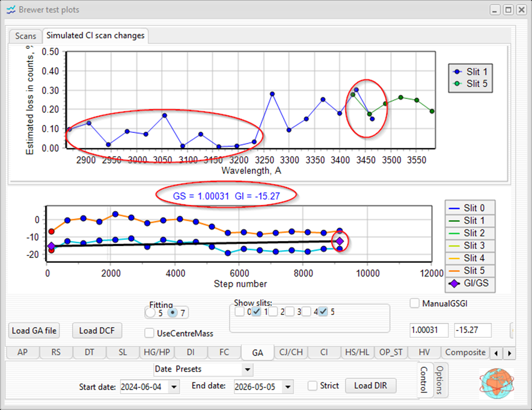Open the AP tab
Viewport: 532px width, 410px height.
point(22,352)
